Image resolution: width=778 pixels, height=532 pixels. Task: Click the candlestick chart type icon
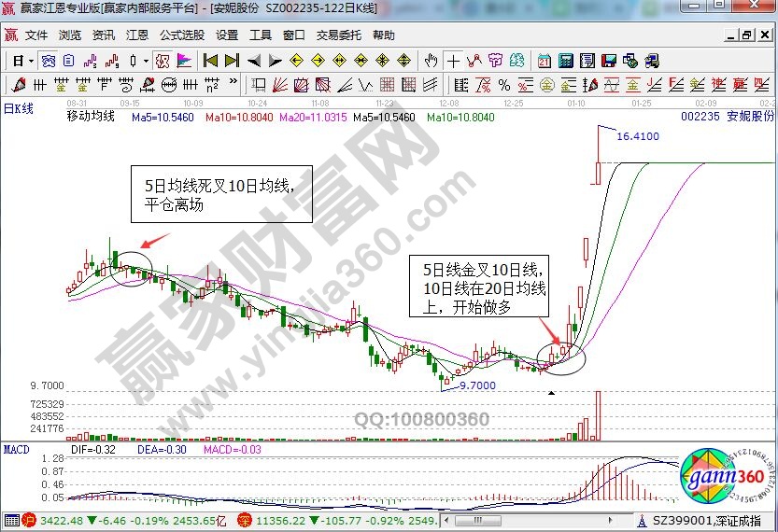133,61
